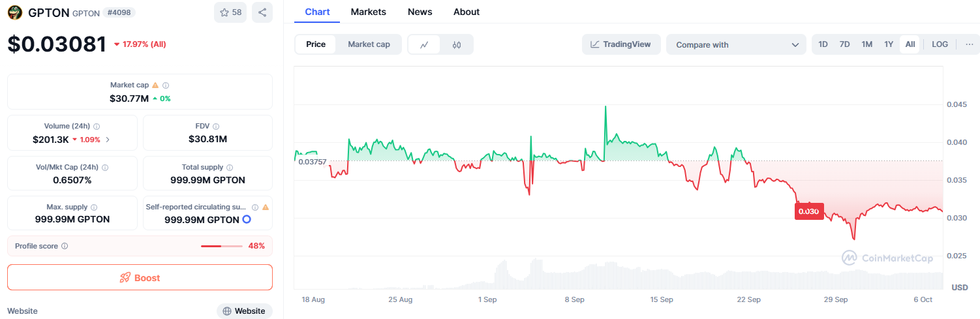Select the 7D time range

(844, 44)
